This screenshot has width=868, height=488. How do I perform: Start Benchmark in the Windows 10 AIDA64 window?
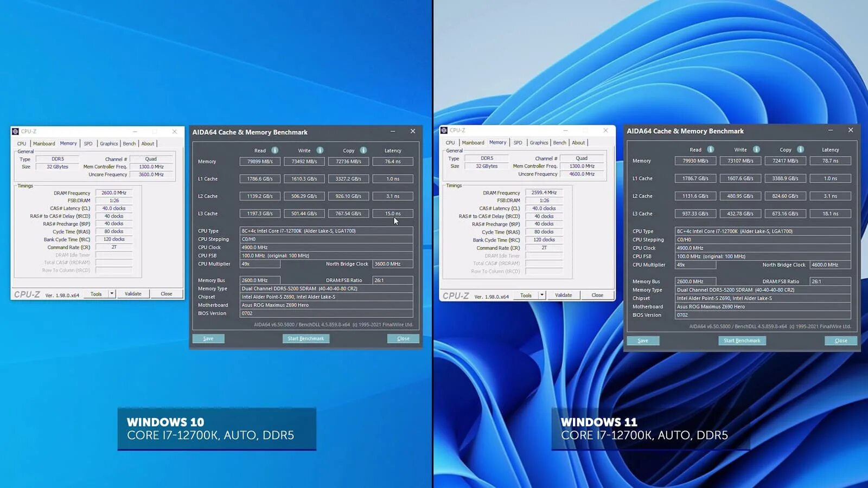305,338
